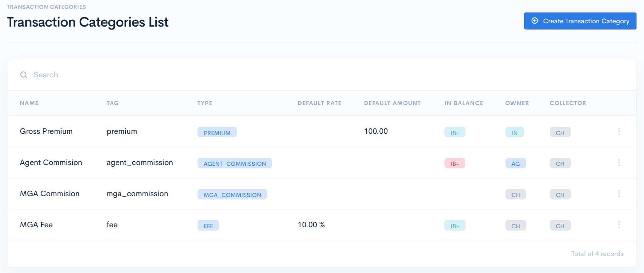
Task: Select the FEE type badge
Action: click(208, 225)
